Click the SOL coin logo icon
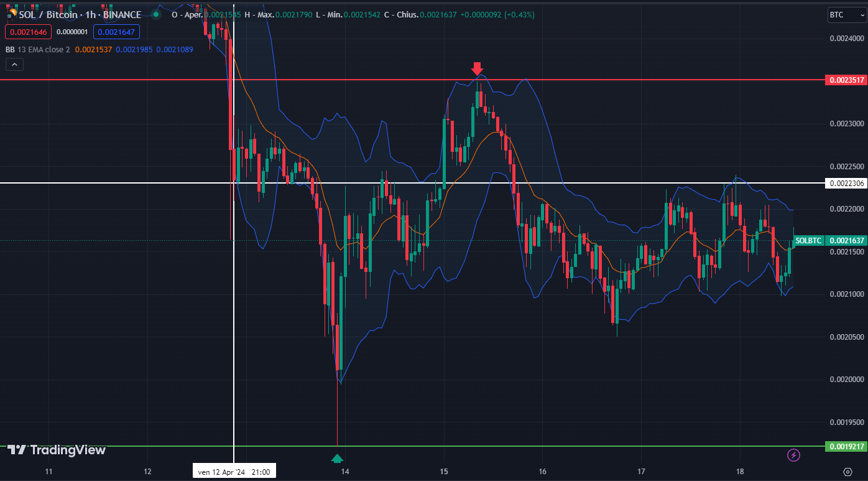The width and height of the screenshot is (868, 481). point(11,14)
